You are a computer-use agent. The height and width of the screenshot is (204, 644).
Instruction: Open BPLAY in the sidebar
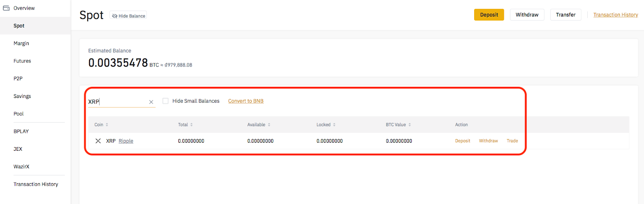(x=21, y=131)
